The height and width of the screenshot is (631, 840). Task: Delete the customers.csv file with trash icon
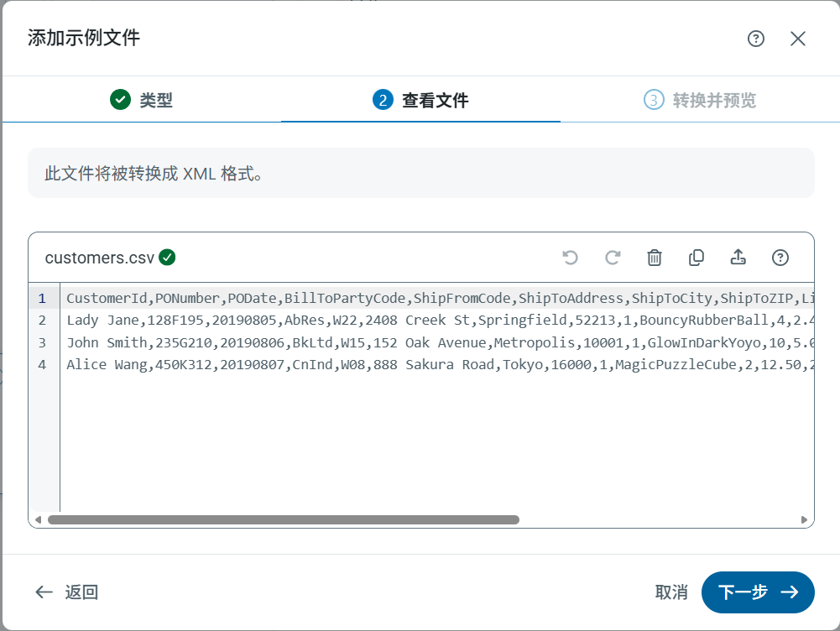pos(655,258)
